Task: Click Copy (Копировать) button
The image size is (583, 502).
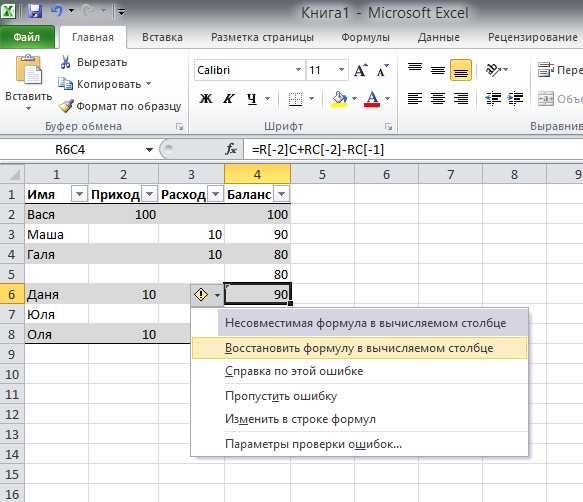Action: point(100,84)
